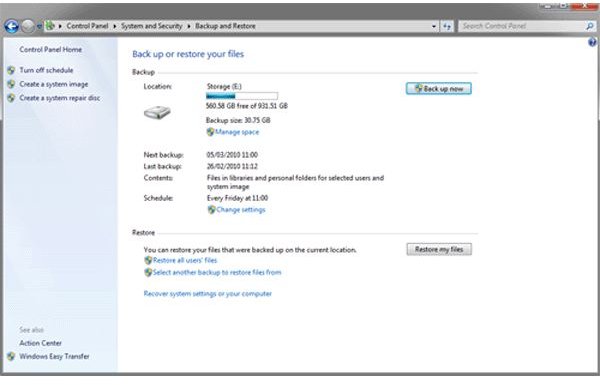Click the Restore my files button
The image size is (600, 385).
coord(439,249)
